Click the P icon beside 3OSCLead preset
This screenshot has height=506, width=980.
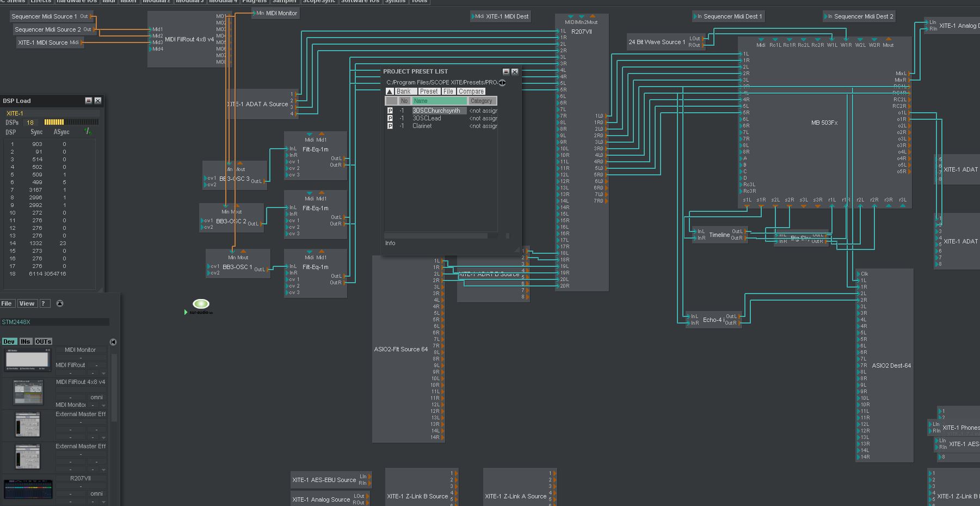(x=390, y=118)
